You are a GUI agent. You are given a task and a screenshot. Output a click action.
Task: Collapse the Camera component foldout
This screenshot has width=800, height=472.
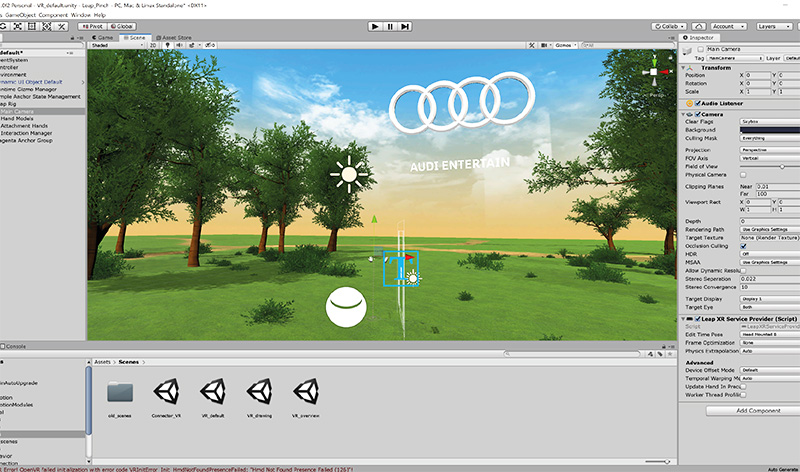[x=684, y=114]
